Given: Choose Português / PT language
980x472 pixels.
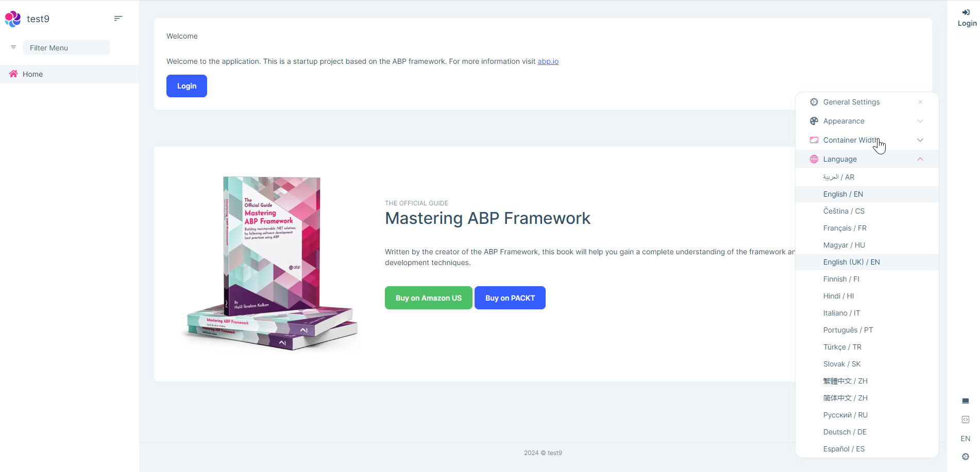Looking at the screenshot, I should 867,330.
